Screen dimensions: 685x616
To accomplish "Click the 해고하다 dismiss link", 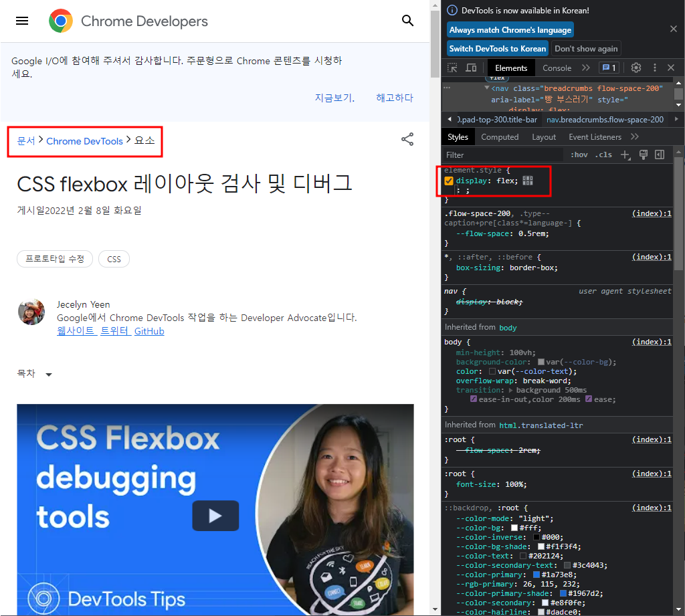I will (395, 98).
